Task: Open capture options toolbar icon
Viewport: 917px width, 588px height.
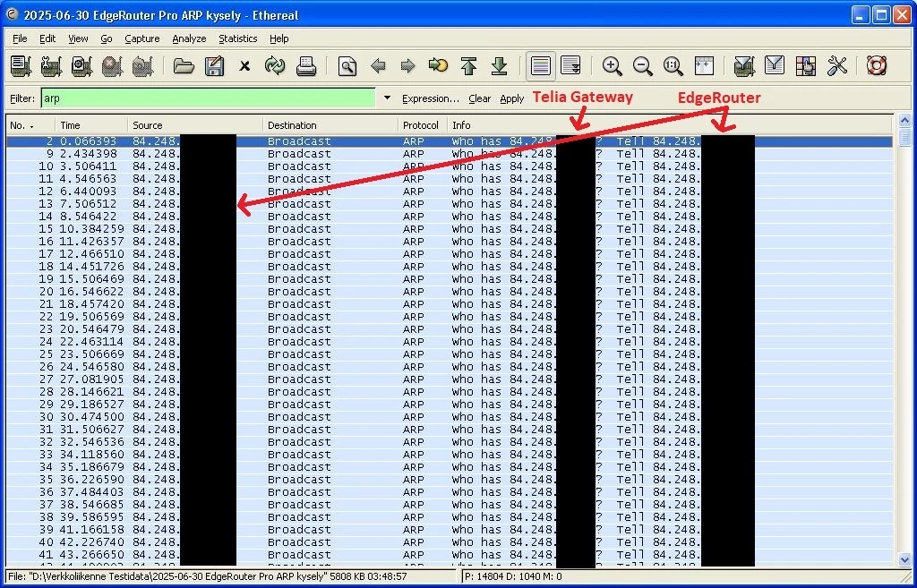Action: tap(51, 66)
